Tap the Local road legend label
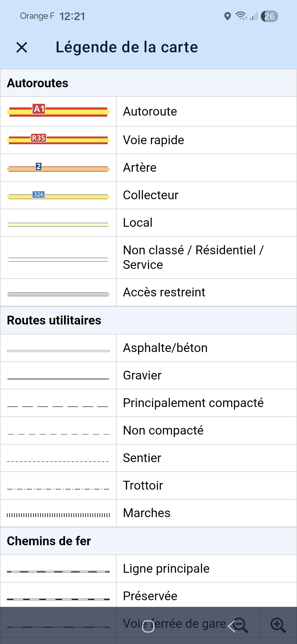This screenshot has height=644, width=297. coord(138,223)
